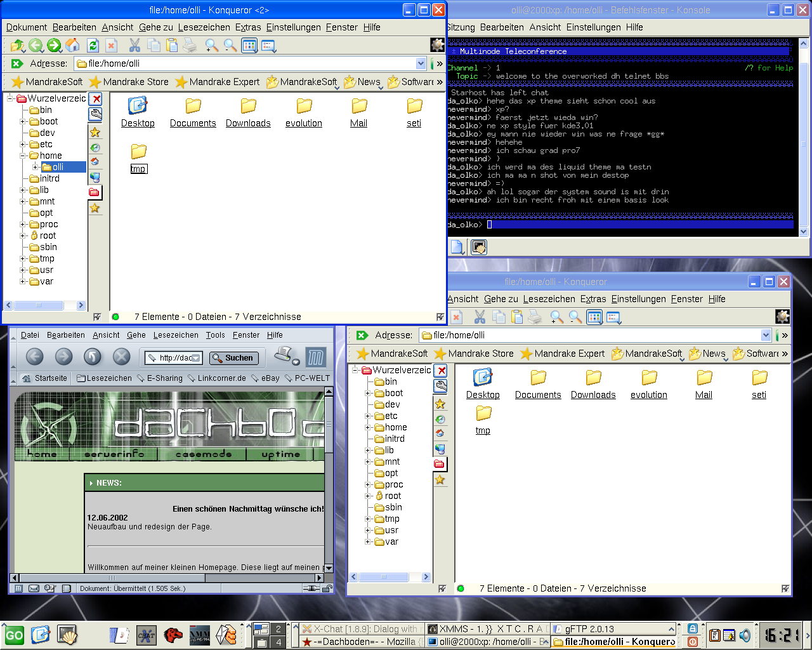Go forward in Konqueror <2> window

(x=55, y=45)
